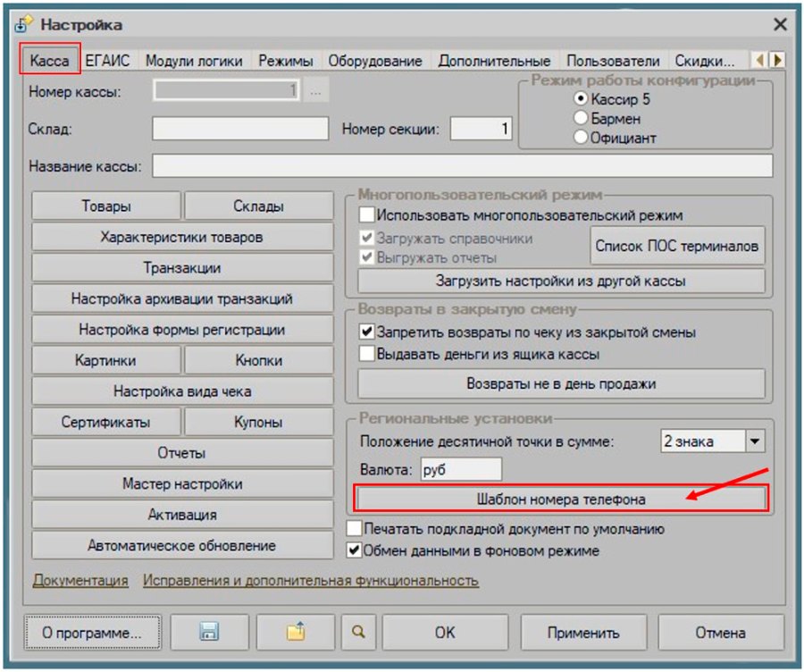Switch to the Оборудование tab

(x=375, y=61)
